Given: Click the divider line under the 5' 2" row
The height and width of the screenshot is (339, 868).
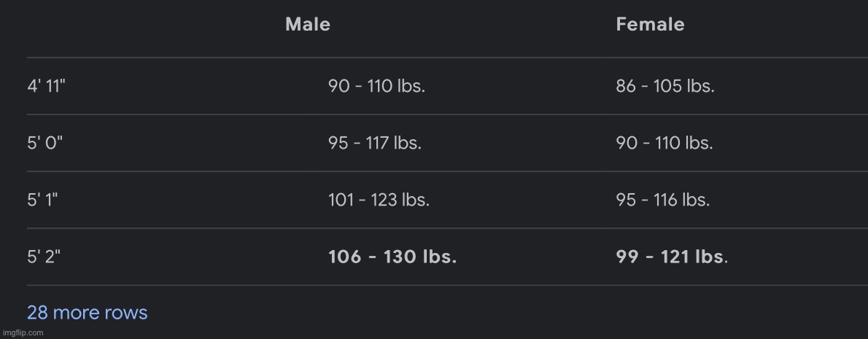Looking at the screenshot, I should pos(438,285).
